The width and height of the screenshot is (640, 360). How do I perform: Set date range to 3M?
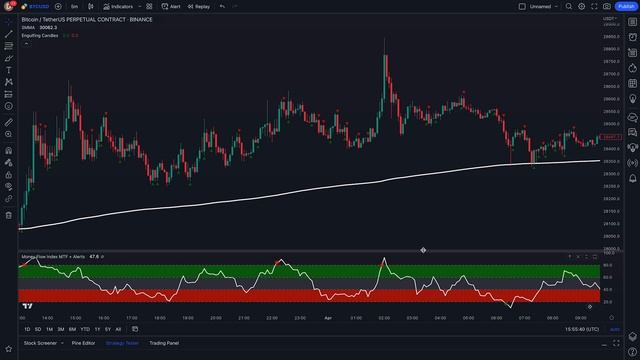coord(61,329)
